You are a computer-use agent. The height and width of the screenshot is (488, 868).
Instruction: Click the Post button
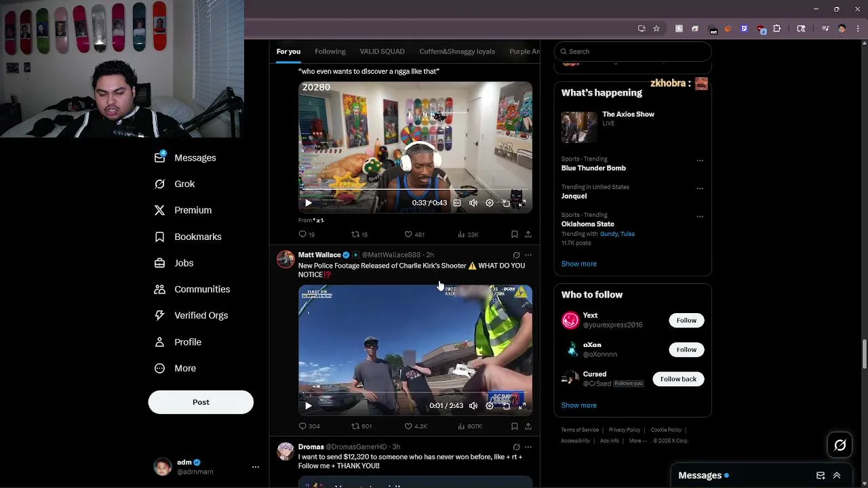(x=201, y=402)
